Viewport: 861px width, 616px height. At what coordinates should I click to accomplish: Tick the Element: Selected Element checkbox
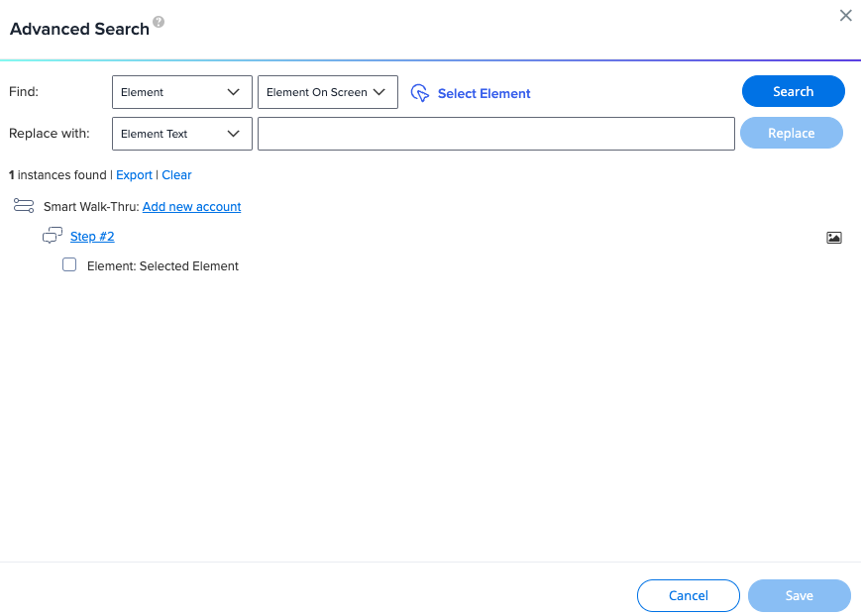click(69, 265)
